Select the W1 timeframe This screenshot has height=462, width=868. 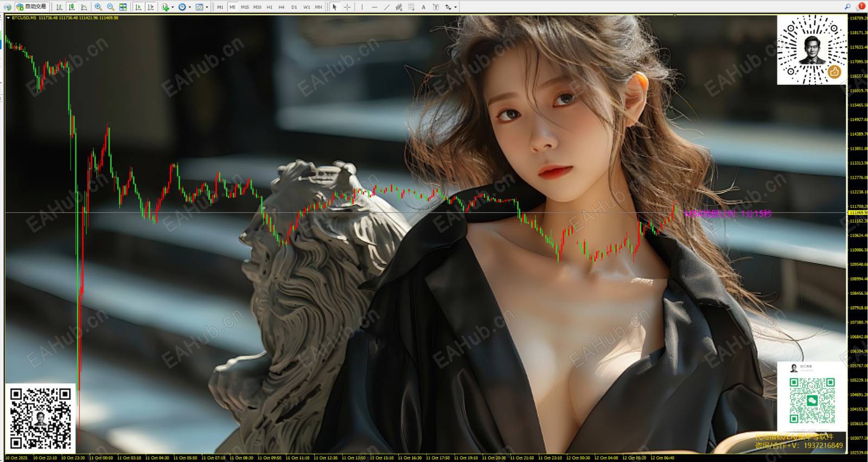(x=307, y=7)
